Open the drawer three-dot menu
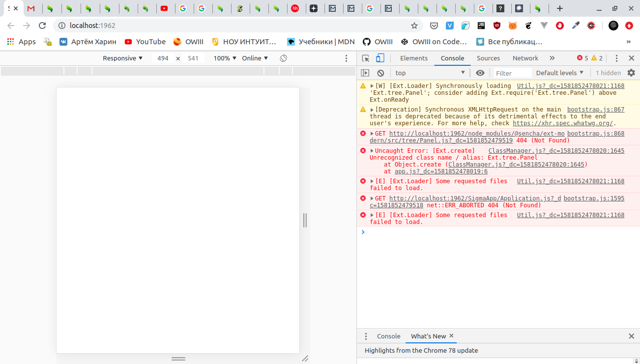The width and height of the screenshot is (640, 364). click(x=366, y=336)
